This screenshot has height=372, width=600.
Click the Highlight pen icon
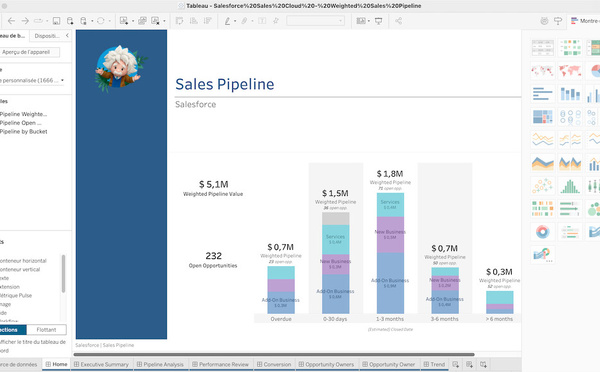click(x=228, y=21)
